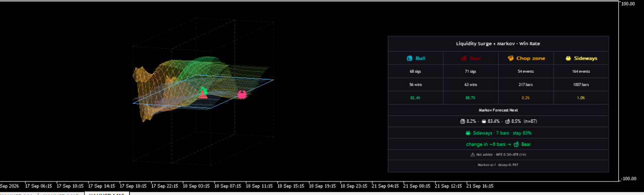Select the 'Chop zone' column header label
The height and width of the screenshot is (195, 644).
click(x=530, y=58)
